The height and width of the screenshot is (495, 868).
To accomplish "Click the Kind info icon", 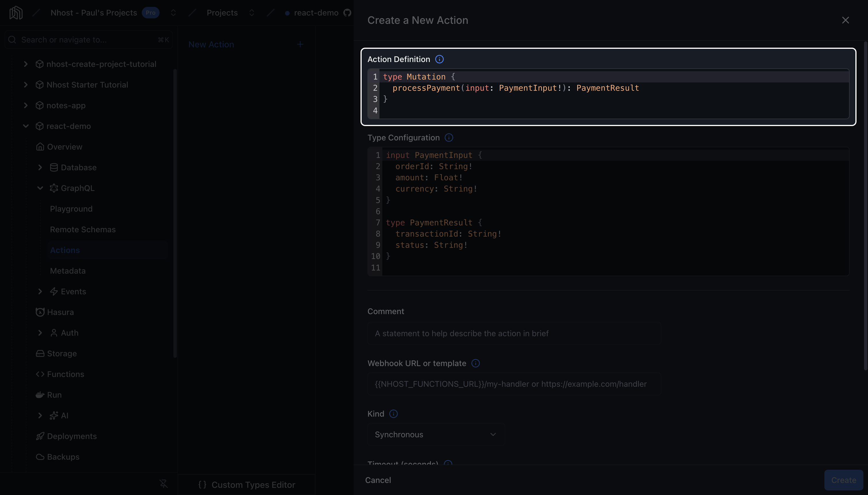I will click(393, 414).
